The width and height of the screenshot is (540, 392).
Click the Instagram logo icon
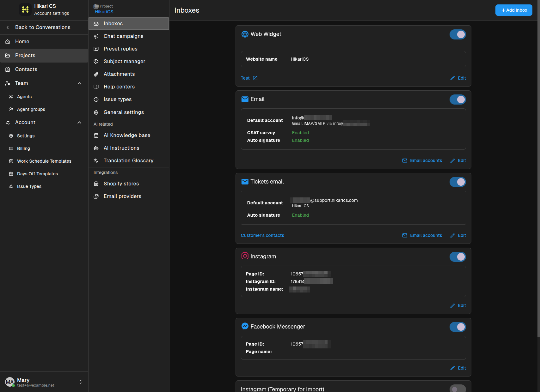coord(245,256)
